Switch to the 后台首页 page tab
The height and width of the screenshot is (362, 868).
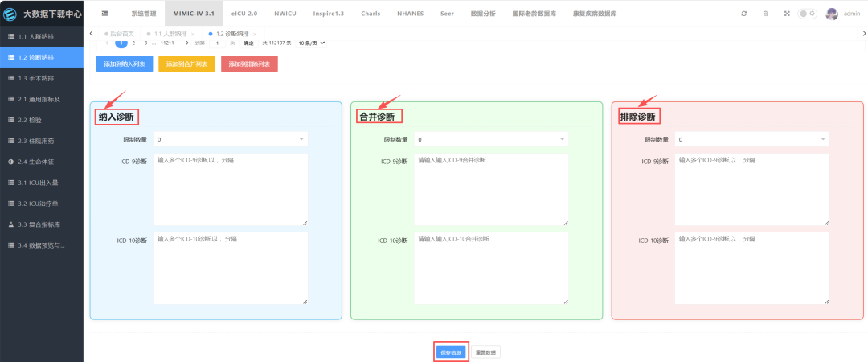118,34
